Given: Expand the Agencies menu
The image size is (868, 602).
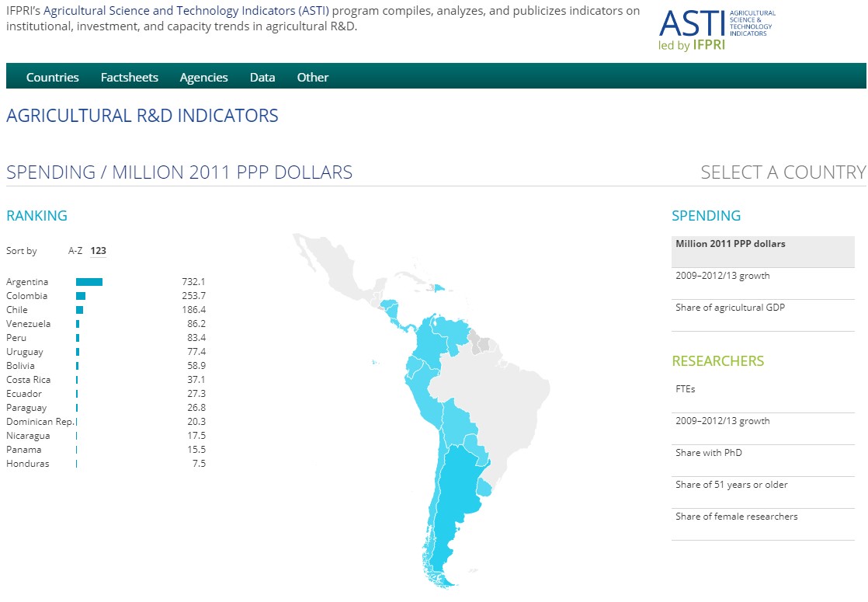Looking at the screenshot, I should coord(203,77).
